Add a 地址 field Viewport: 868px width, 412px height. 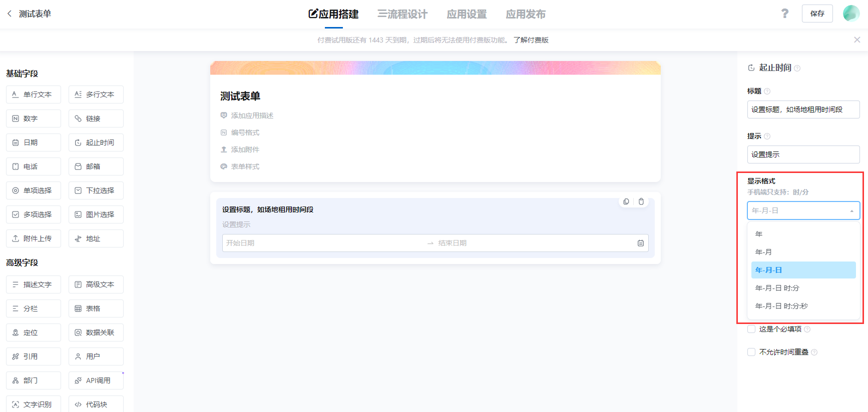(96, 238)
